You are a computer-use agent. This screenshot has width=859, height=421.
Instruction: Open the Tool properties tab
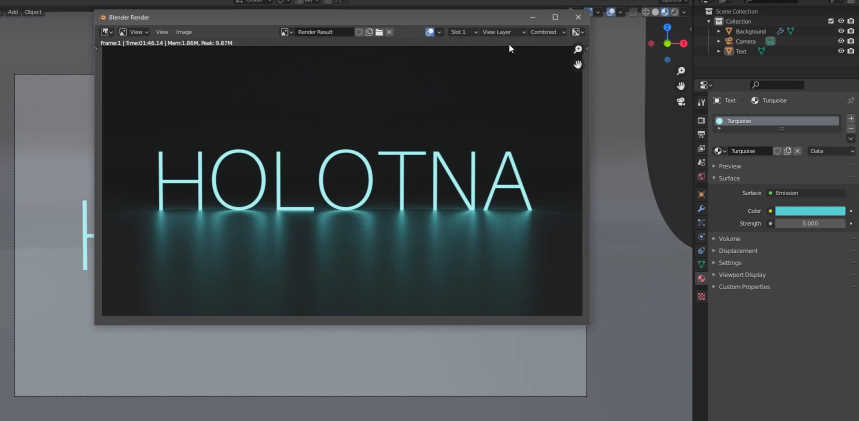[701, 103]
